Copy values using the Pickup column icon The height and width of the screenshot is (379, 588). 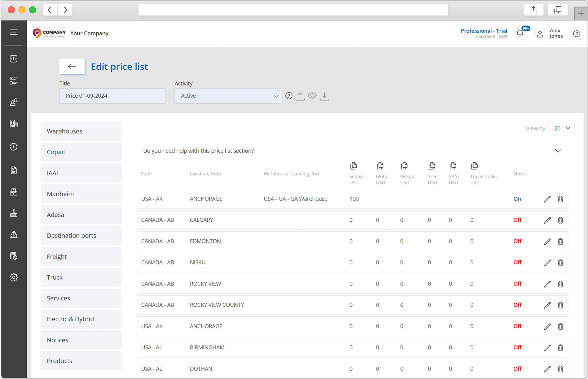click(404, 166)
